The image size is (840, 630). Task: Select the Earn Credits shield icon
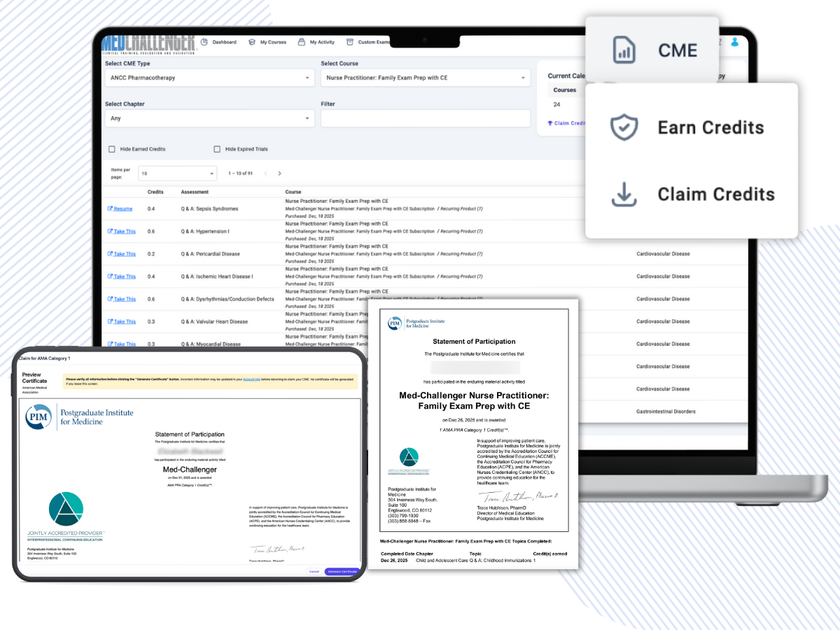[623, 127]
